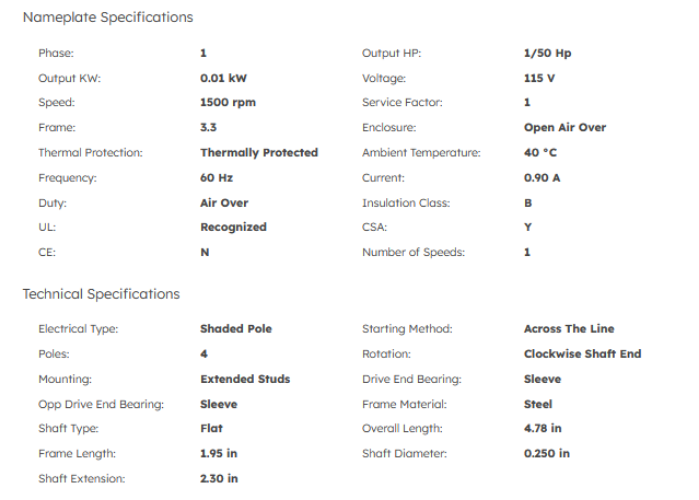Image resolution: width=699 pixels, height=500 pixels.
Task: Click the 0.250 in shaft diameter
Action: pyautogui.click(x=546, y=453)
